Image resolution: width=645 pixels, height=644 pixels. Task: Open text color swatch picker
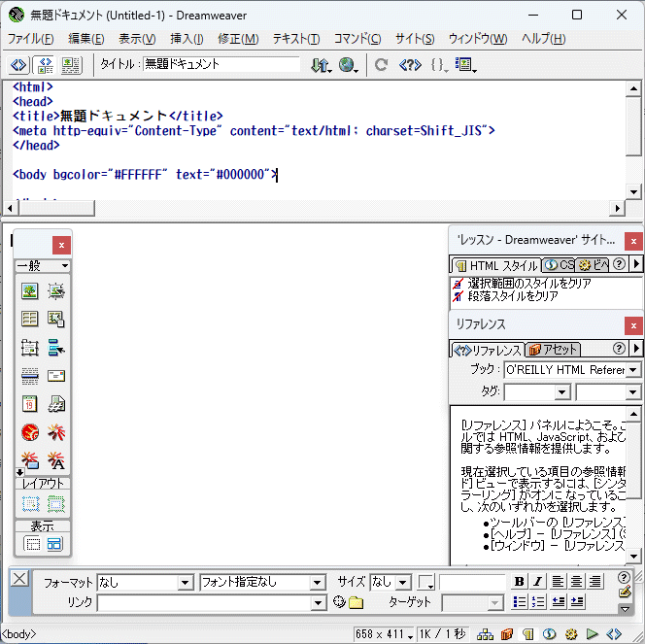tap(426, 582)
